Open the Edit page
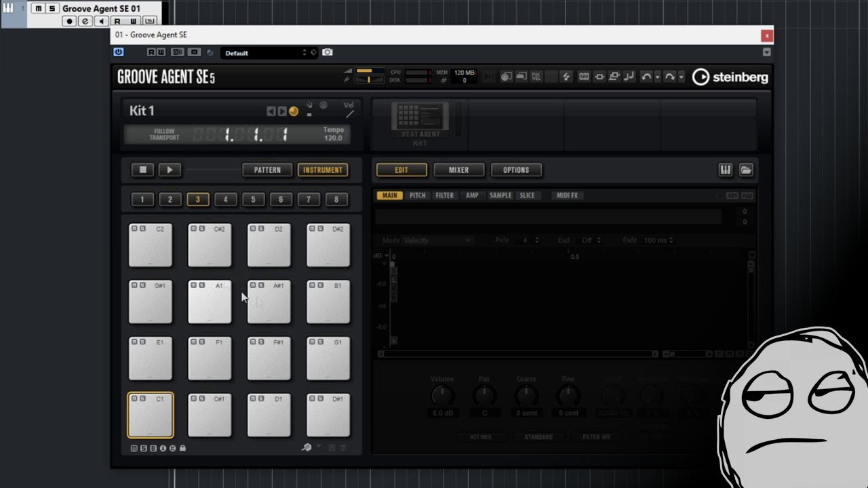This screenshot has width=868, height=488. [401, 170]
